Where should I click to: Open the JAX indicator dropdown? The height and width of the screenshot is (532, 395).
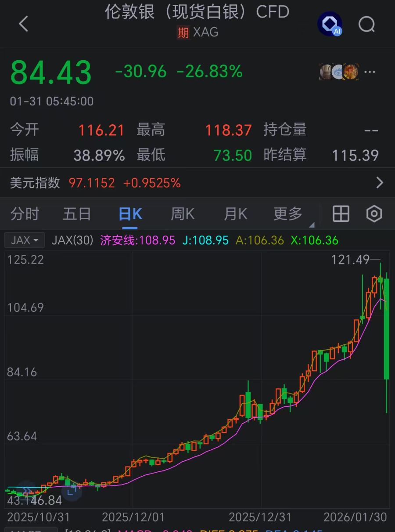coord(24,240)
